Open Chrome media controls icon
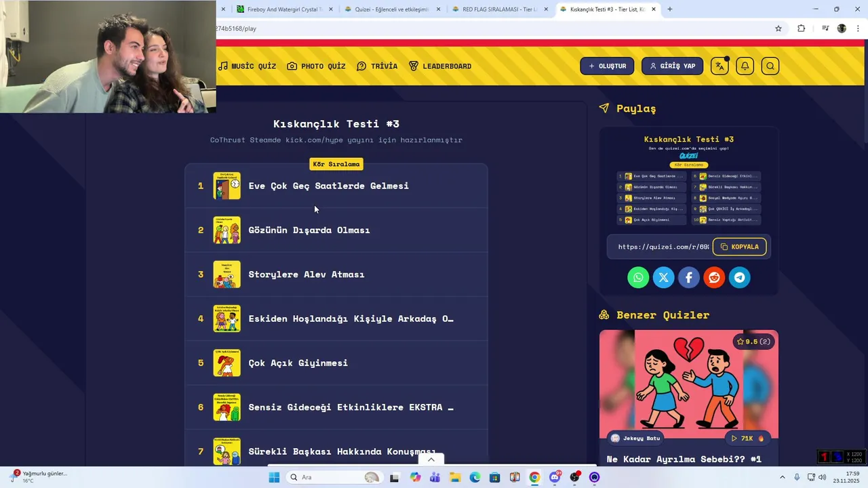This screenshot has height=488, width=868. tap(825, 28)
